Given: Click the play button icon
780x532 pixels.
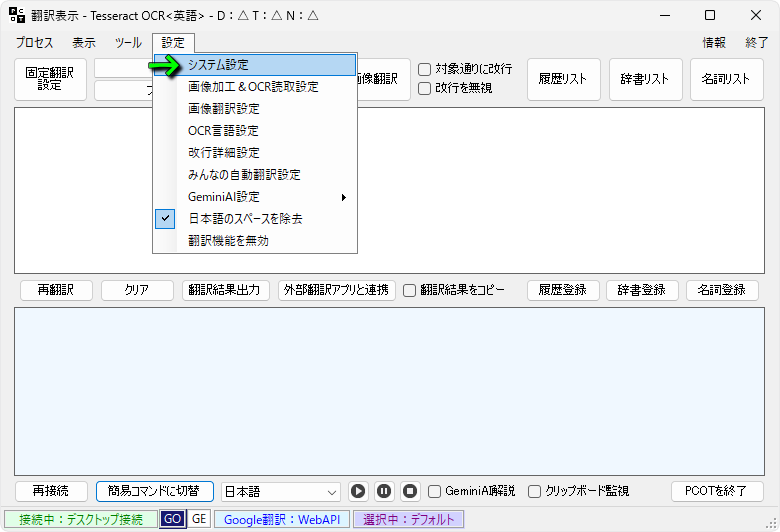Looking at the screenshot, I should point(358,491).
